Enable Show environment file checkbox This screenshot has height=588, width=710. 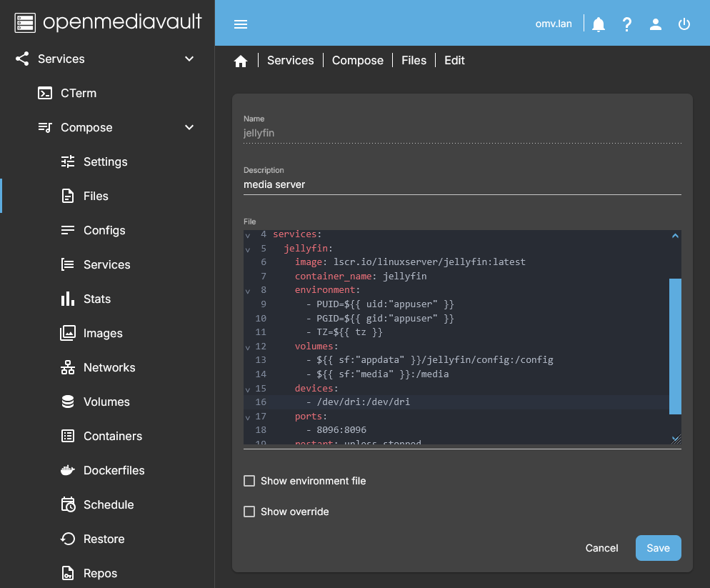tap(249, 481)
